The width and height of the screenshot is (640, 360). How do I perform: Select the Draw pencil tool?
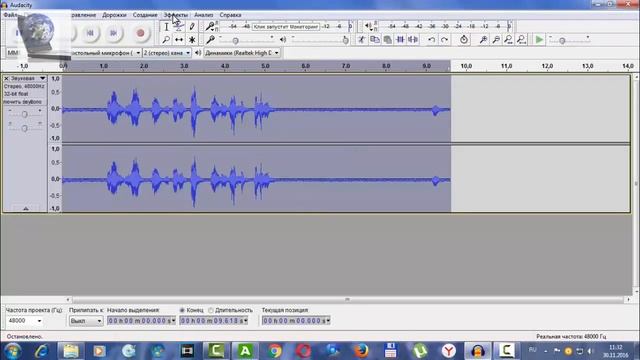coord(192,27)
